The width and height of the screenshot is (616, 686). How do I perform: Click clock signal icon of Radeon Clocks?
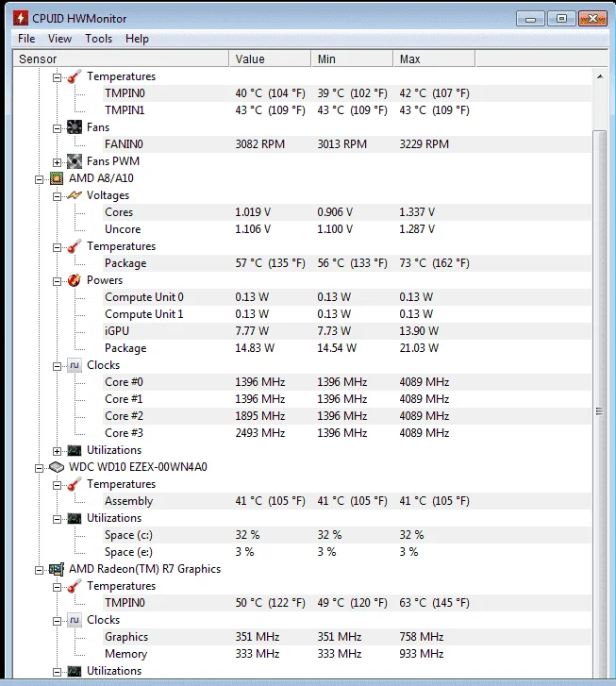(75, 620)
